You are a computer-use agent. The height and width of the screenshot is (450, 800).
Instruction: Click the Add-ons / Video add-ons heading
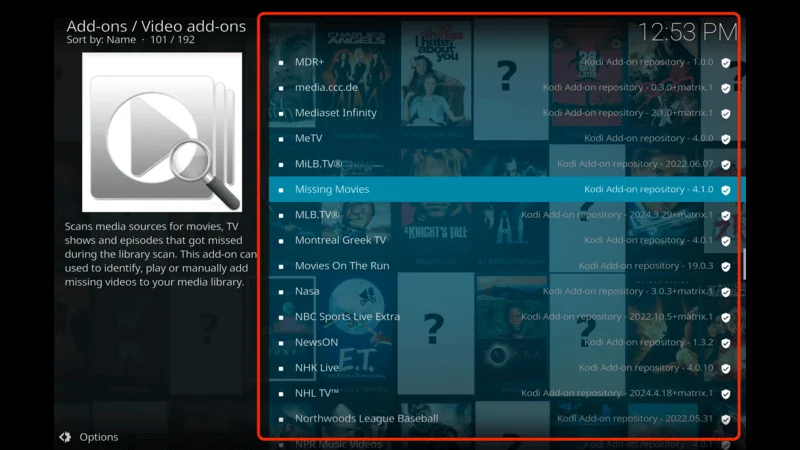[x=156, y=26]
